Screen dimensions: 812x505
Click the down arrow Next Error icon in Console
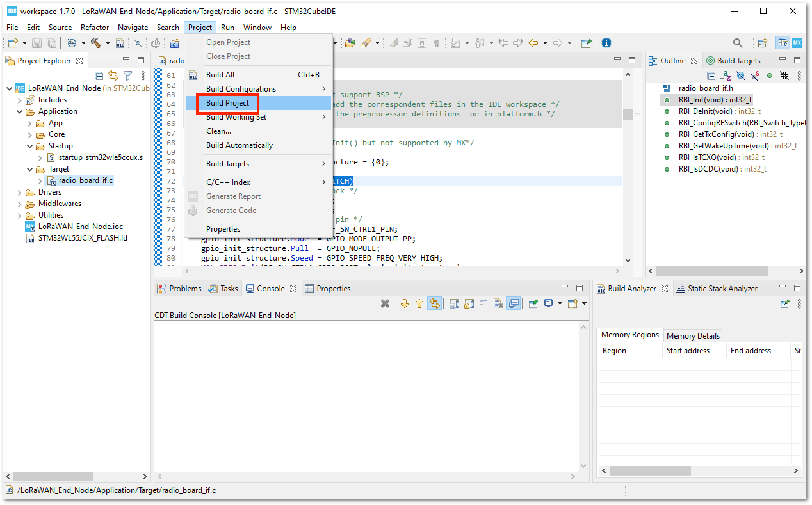[405, 303]
